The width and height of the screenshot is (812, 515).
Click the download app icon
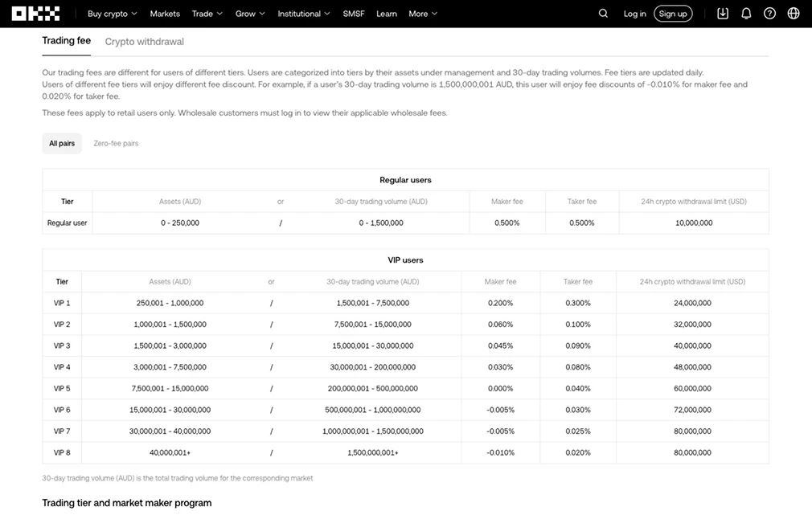723,14
